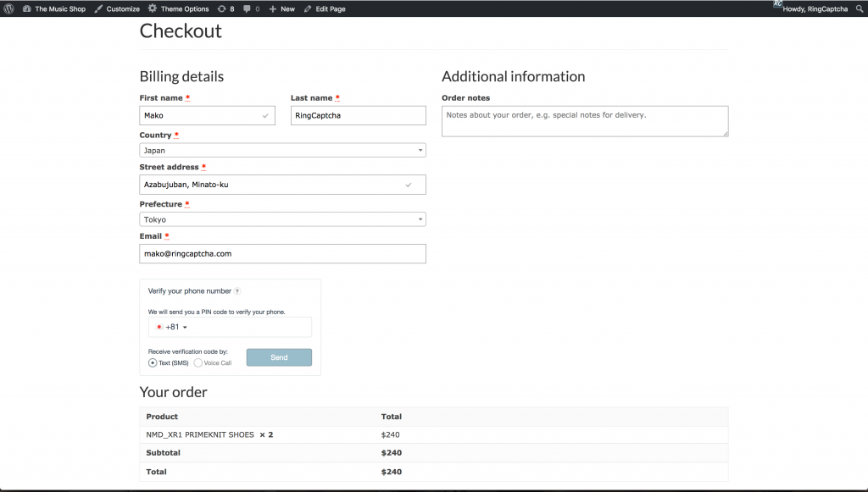Open the New menu in admin bar
The width and height of the screenshot is (868, 492).
[x=281, y=8]
